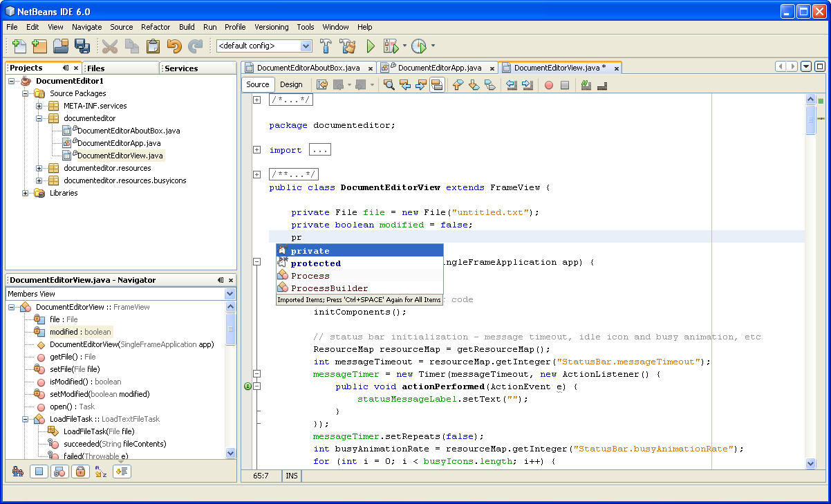The height and width of the screenshot is (504, 831).
Task: Toggle Show Static Members filter in Navigator
Action: tap(60, 472)
